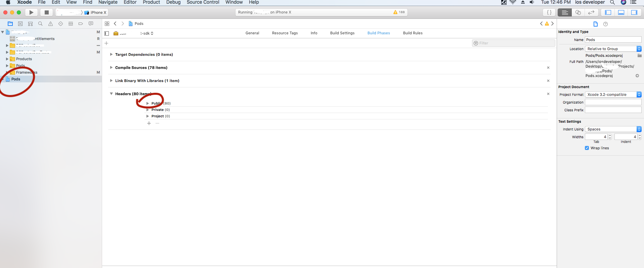Stop the running app
Viewport: 644px width, 268px height.
click(47, 12)
